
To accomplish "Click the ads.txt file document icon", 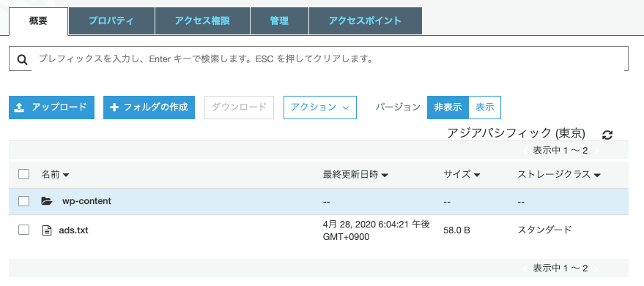I will tap(48, 230).
